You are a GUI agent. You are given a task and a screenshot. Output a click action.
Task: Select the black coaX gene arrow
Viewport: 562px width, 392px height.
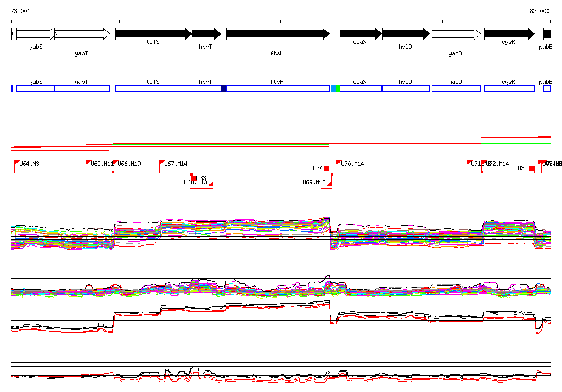click(x=361, y=34)
